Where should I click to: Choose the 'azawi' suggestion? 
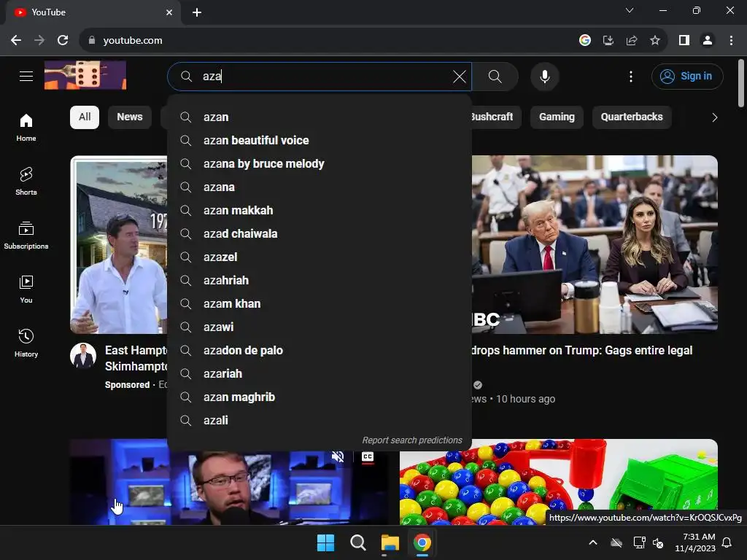pyautogui.click(x=320, y=327)
